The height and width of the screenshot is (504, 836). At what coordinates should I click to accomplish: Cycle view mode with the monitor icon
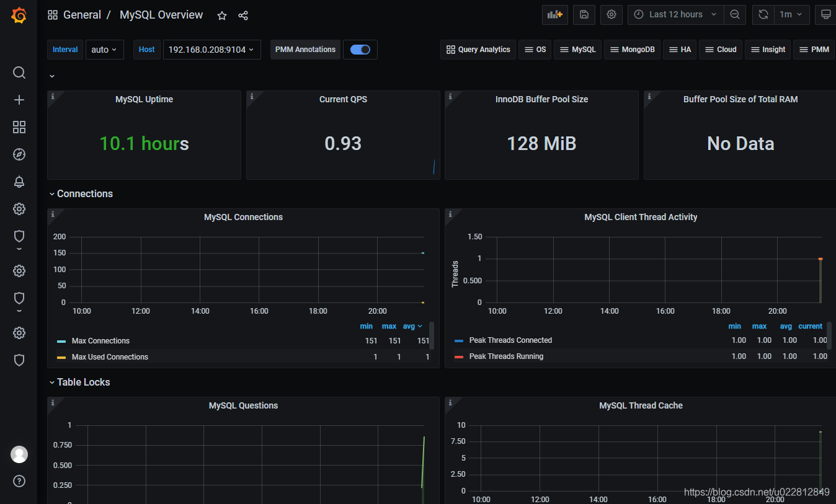825,14
